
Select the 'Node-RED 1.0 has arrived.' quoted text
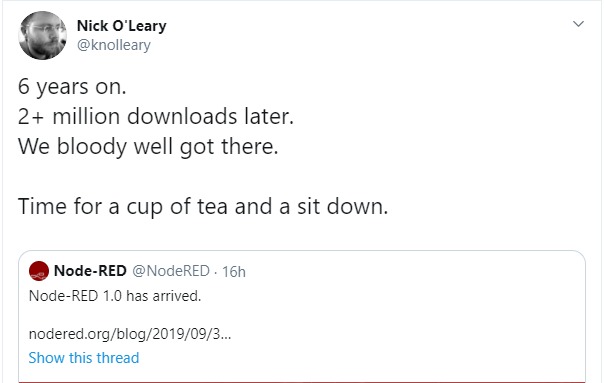pos(115,296)
